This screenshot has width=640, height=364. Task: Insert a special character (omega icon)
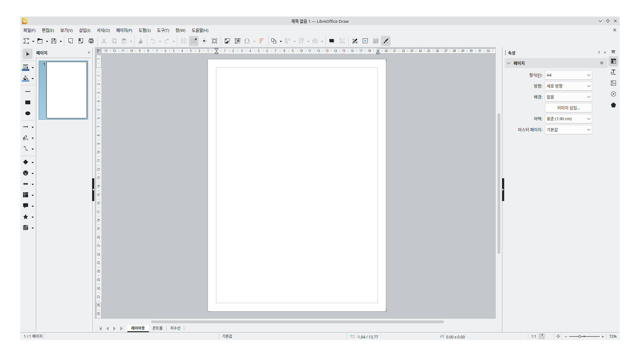pos(247,41)
